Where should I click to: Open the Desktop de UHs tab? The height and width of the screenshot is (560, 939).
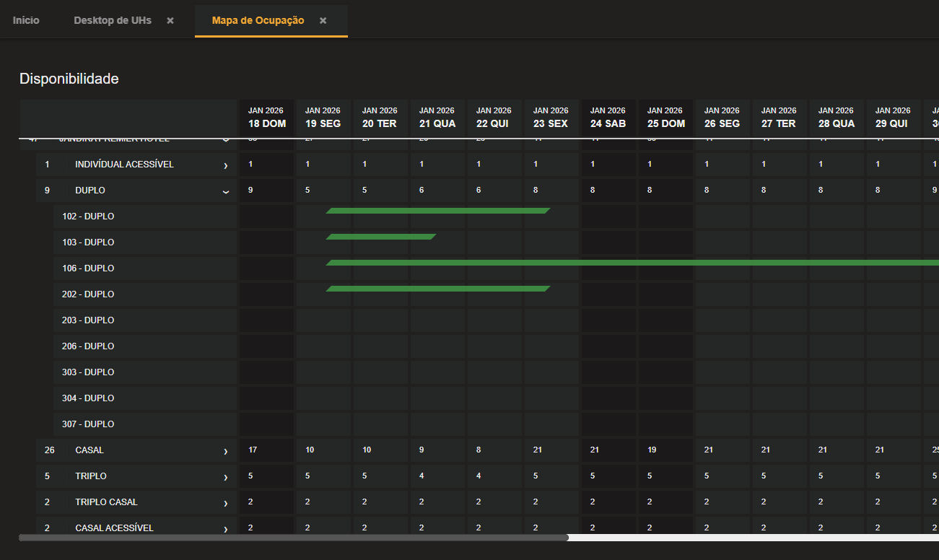click(113, 21)
